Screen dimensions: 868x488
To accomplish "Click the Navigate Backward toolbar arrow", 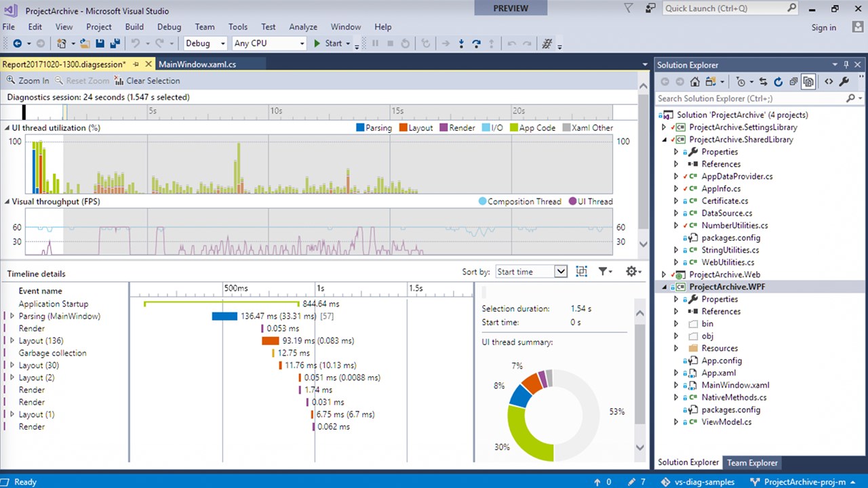I will pos(18,43).
